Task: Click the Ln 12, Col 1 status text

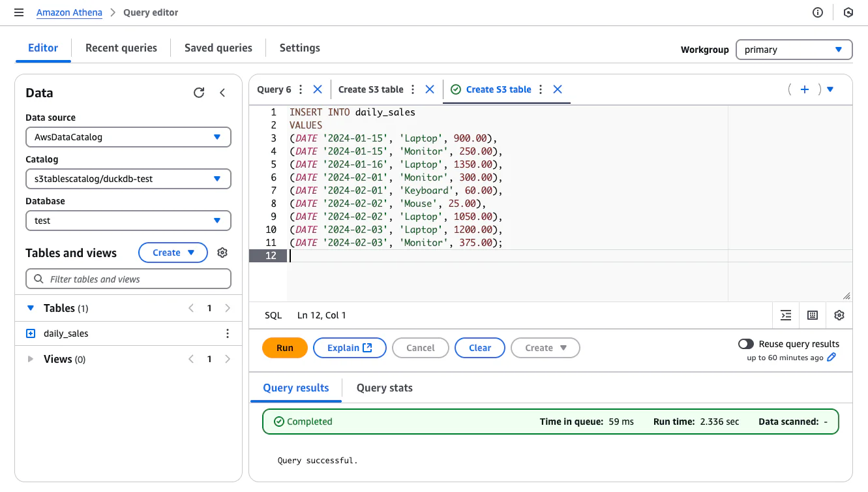Action: 322,315
